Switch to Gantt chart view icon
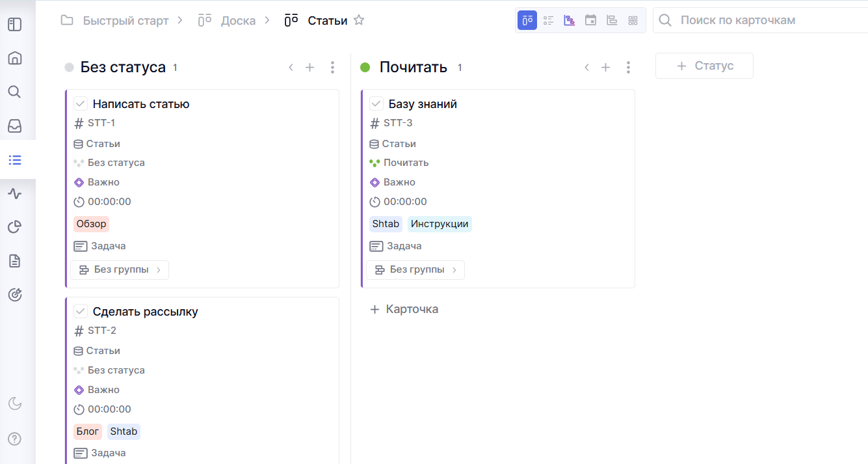The image size is (868, 464). (x=570, y=20)
